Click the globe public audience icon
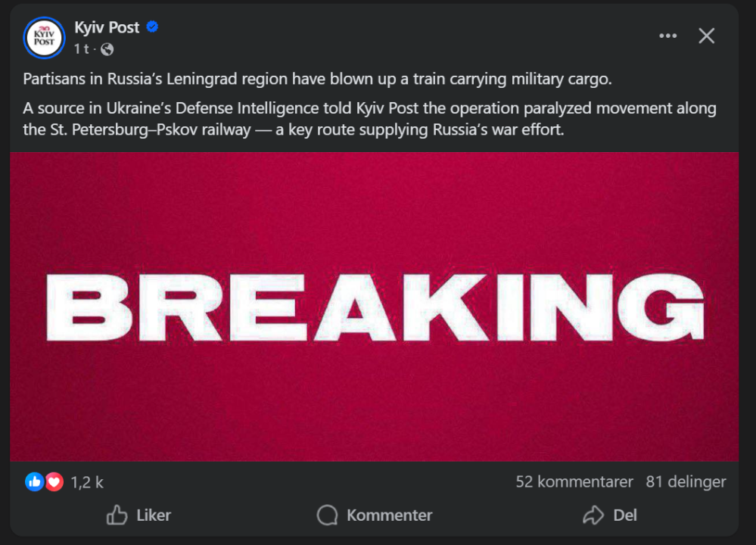 (107, 49)
